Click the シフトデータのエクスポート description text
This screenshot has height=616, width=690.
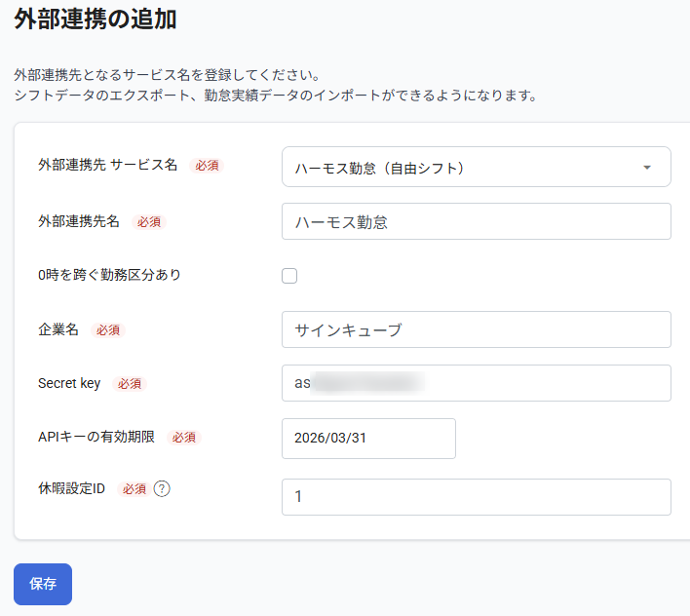(275, 96)
